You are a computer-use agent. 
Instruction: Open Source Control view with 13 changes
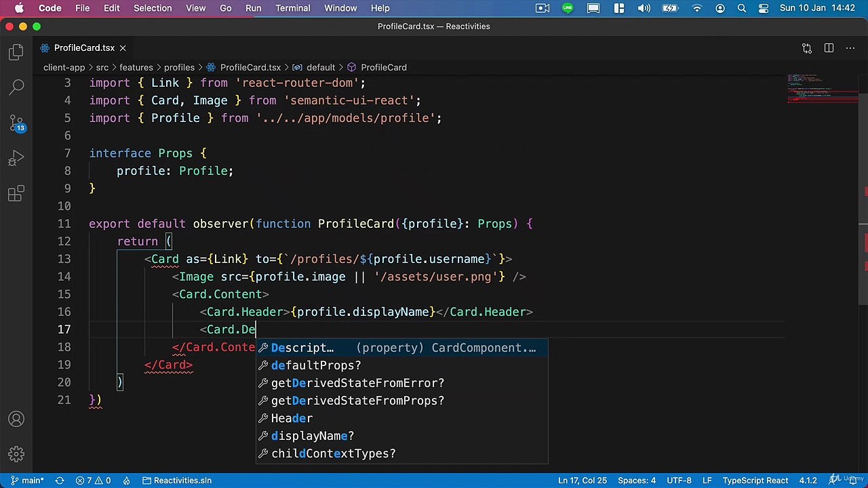click(x=16, y=123)
